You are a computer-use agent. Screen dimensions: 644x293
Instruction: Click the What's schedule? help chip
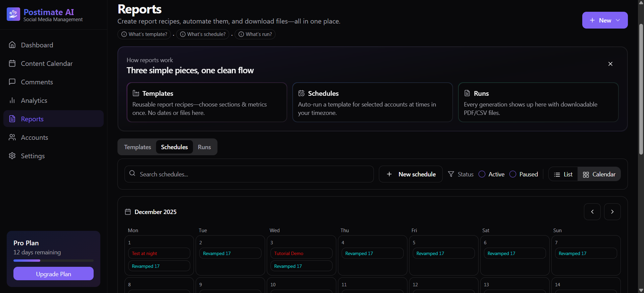(203, 34)
